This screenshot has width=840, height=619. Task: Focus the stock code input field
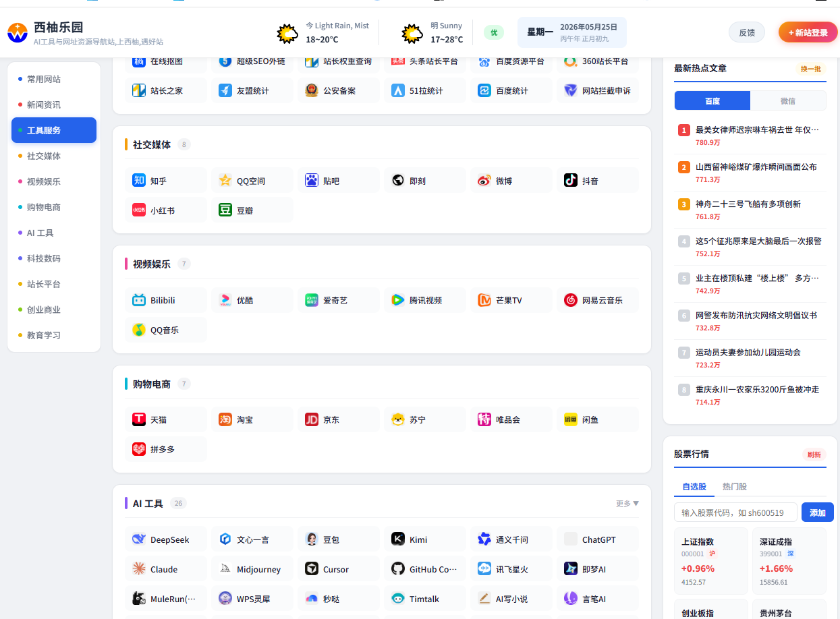point(735,512)
